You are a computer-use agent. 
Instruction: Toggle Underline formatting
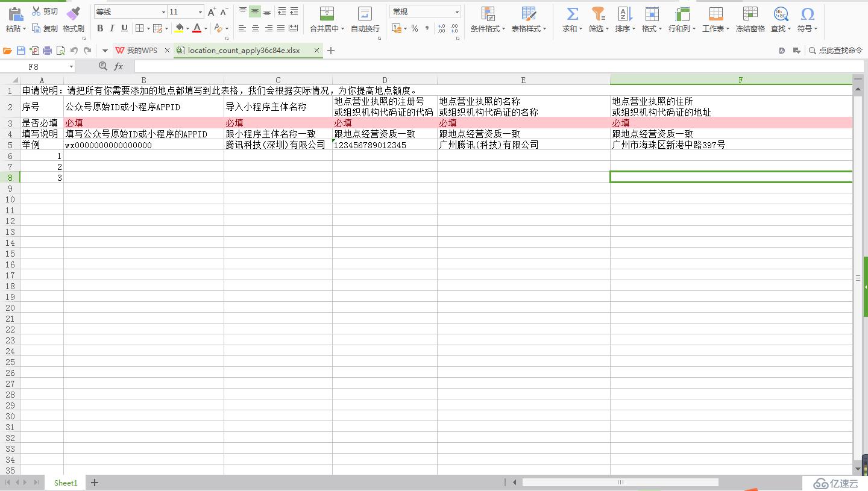pos(124,28)
